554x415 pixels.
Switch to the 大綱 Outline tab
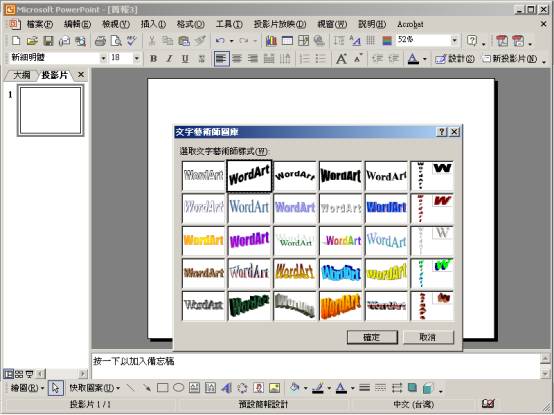[21, 75]
